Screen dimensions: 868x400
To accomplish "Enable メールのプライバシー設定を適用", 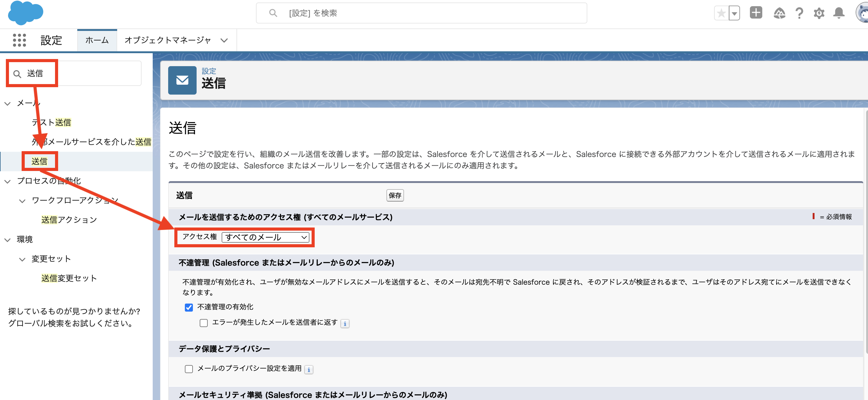I will (189, 369).
